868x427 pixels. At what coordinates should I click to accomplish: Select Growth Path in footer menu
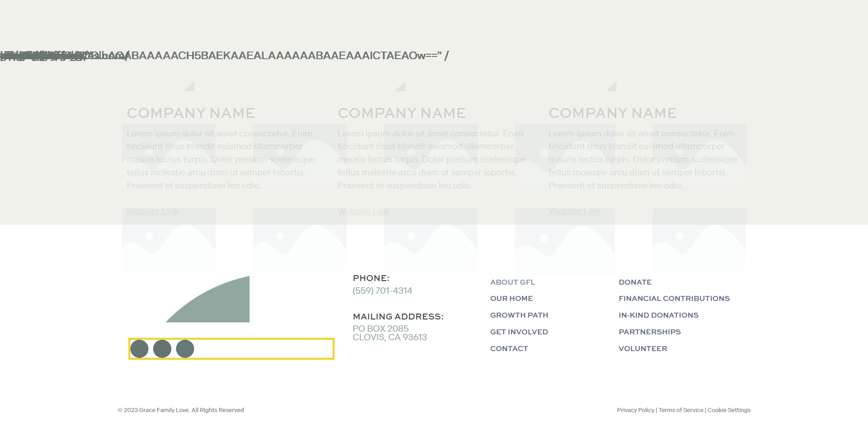pyautogui.click(x=519, y=315)
